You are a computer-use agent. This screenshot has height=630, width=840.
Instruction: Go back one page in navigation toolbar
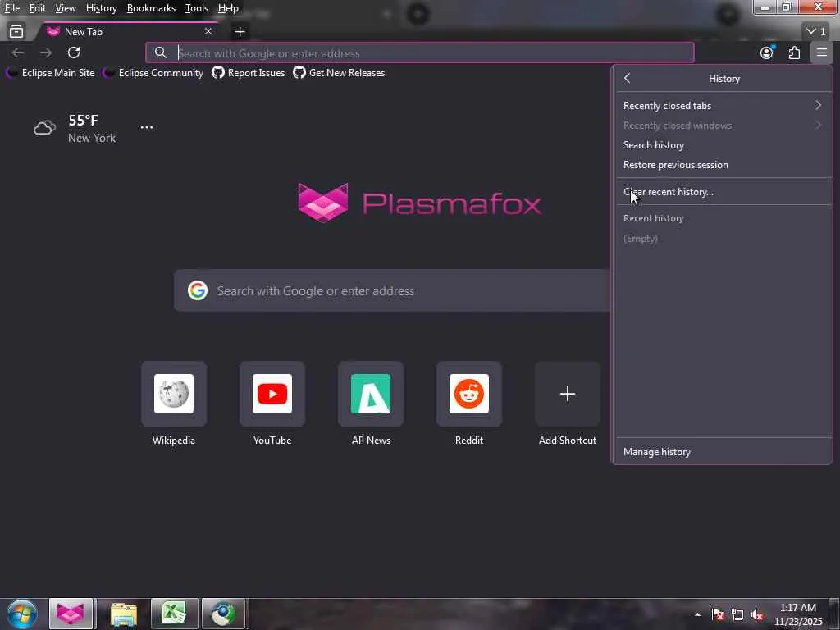(x=18, y=52)
